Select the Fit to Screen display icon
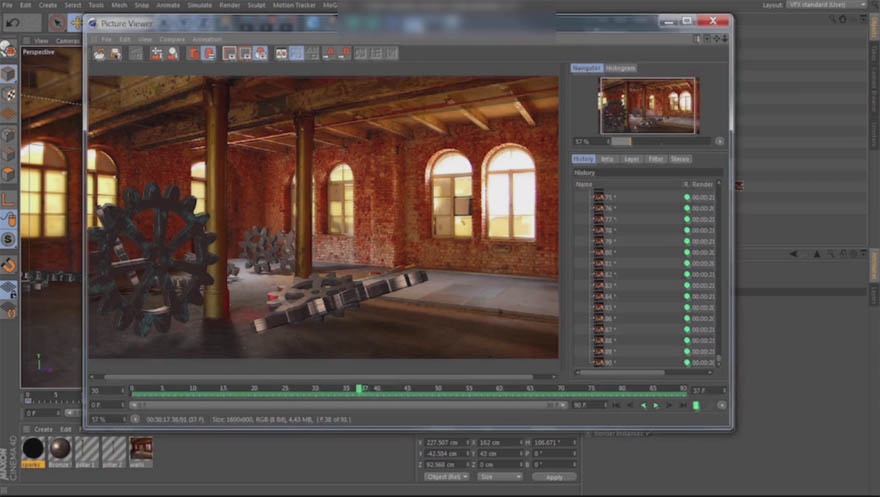 [229, 53]
